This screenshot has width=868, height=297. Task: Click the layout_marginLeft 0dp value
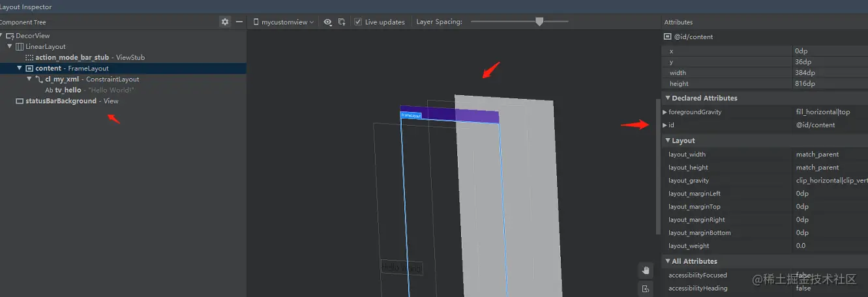click(802, 193)
